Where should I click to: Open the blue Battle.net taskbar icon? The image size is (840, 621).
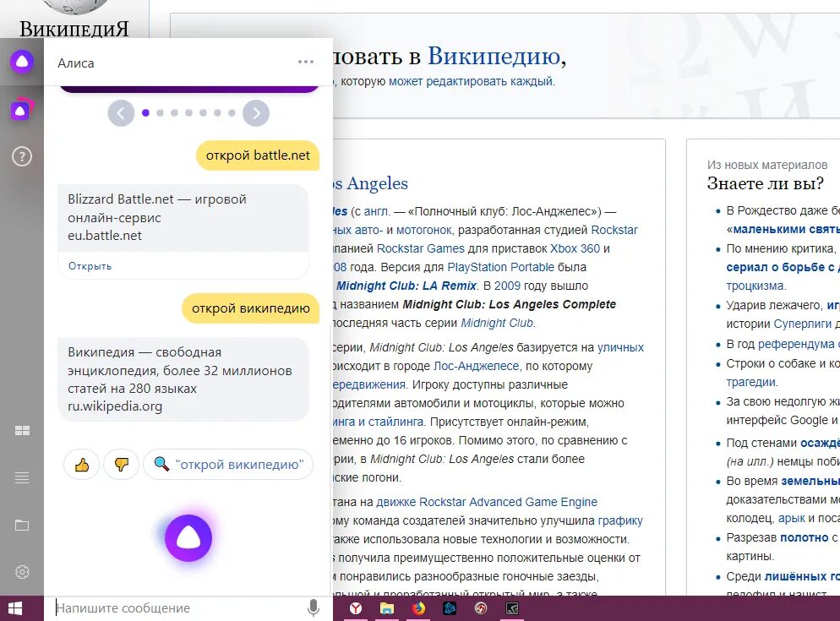[450, 608]
